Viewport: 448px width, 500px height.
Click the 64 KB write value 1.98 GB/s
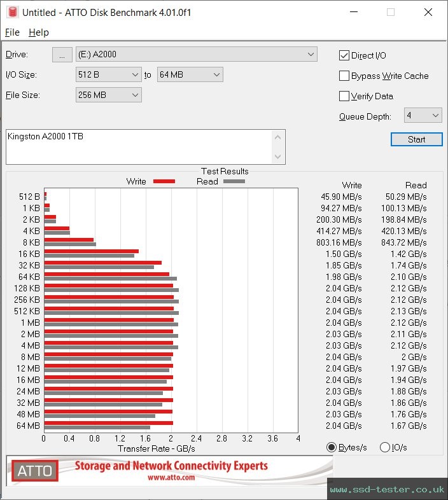click(344, 277)
